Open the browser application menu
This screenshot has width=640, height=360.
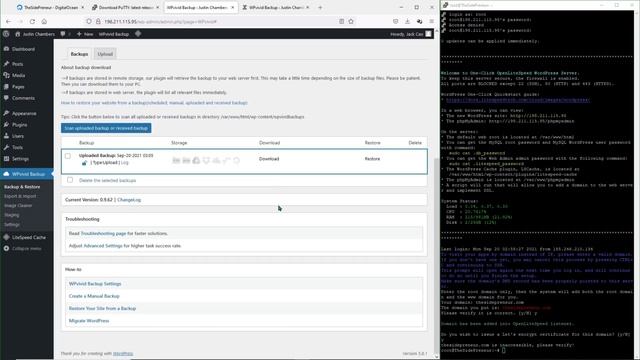pyautogui.click(x=431, y=22)
